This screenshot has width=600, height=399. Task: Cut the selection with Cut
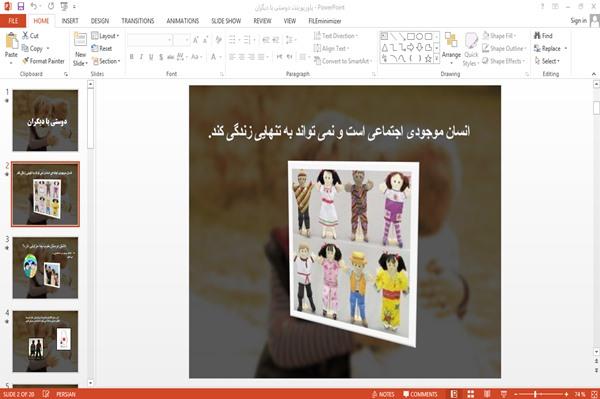tap(30, 36)
